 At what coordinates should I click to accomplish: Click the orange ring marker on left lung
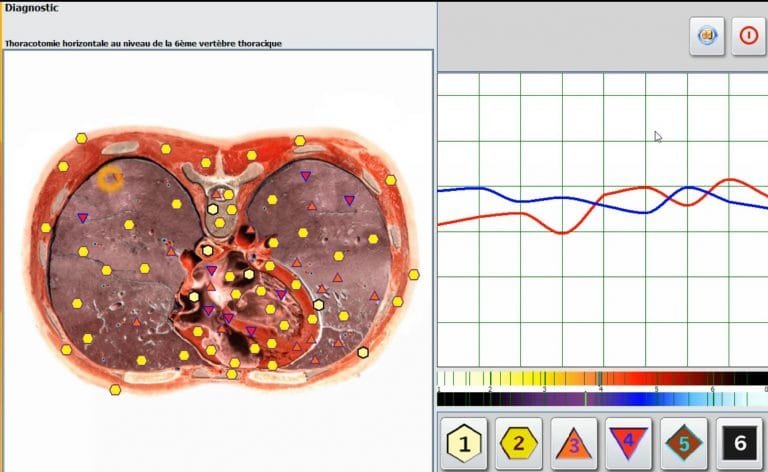click(110, 178)
